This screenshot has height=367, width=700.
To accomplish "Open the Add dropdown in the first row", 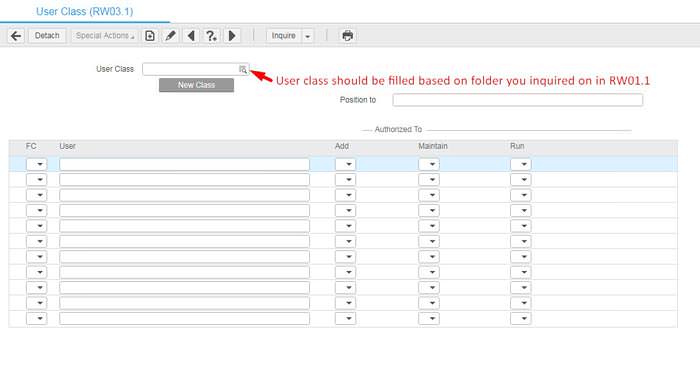I will coord(345,164).
